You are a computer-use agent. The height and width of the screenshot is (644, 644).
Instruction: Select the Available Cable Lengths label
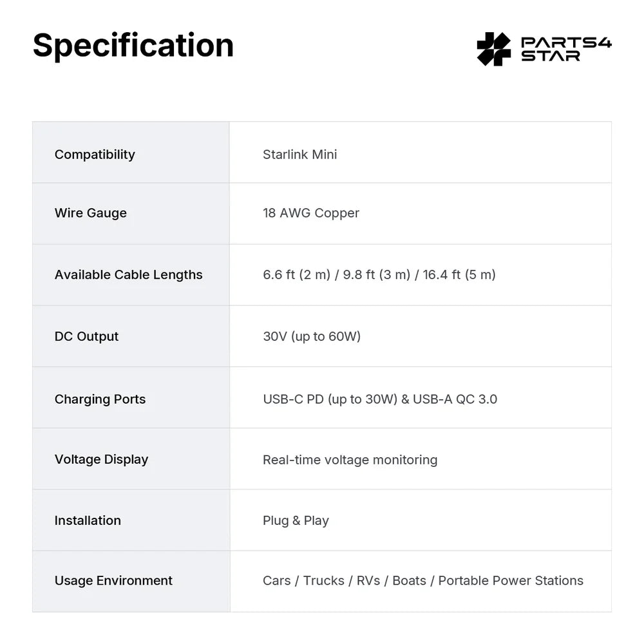coord(129,274)
